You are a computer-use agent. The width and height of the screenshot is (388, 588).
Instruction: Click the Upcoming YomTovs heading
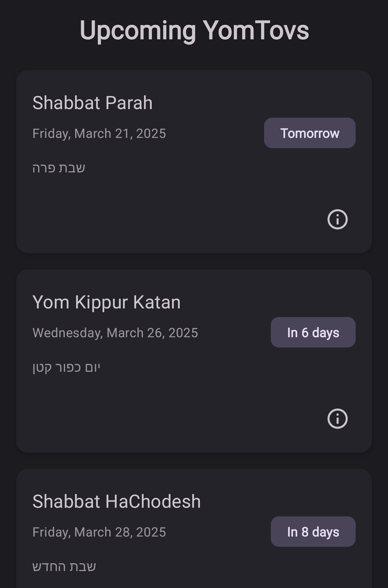(194, 30)
